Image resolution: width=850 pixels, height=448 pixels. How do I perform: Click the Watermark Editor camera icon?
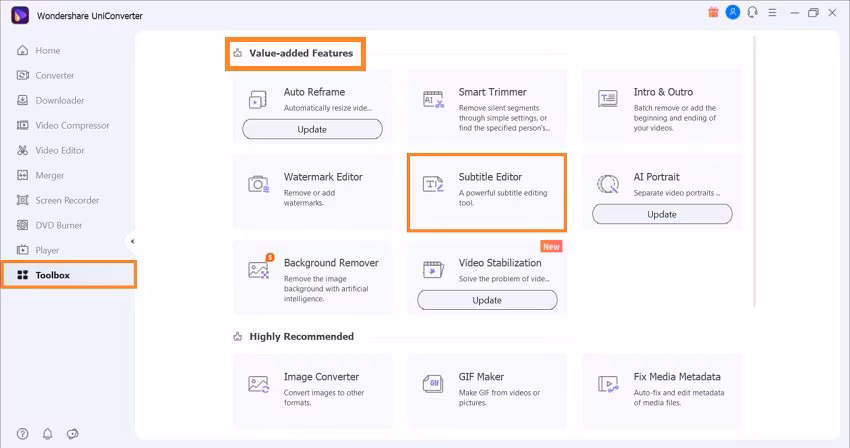(x=258, y=184)
